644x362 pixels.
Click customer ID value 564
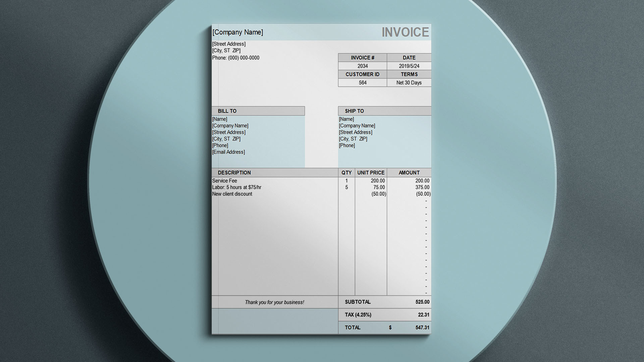point(362,82)
